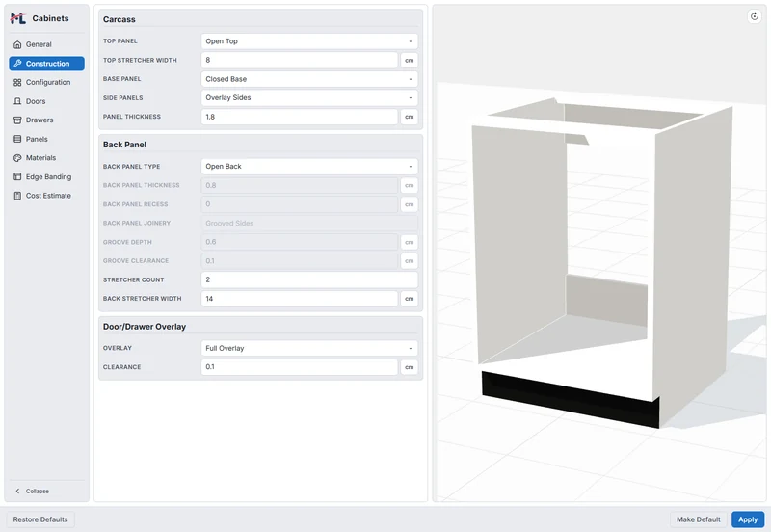Click the Door/Drawer Overlay section heading
The height and width of the screenshot is (532, 771).
(x=144, y=327)
